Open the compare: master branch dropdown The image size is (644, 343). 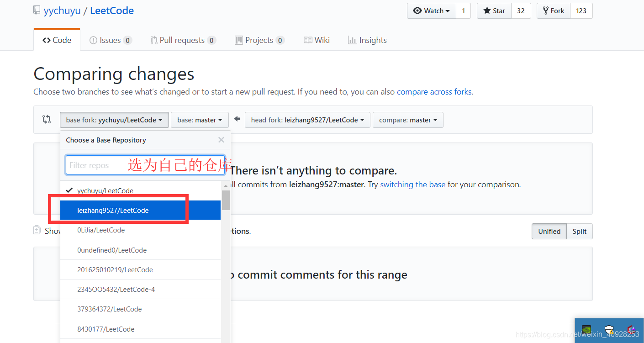[x=408, y=120]
